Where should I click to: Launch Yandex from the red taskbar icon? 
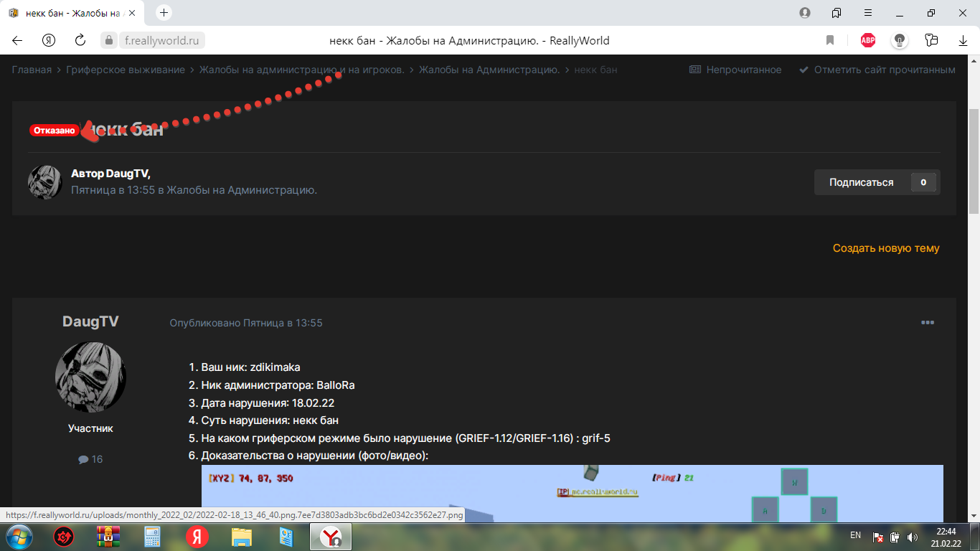pos(197,536)
